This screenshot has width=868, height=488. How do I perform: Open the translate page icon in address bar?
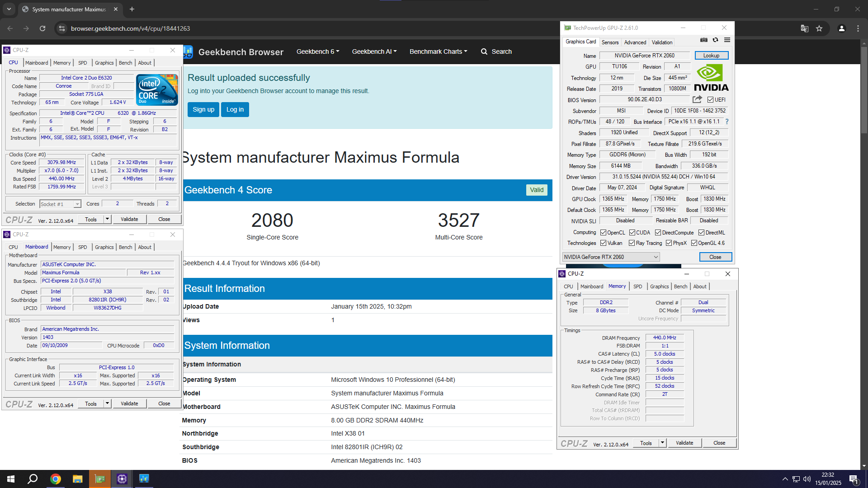804,28
